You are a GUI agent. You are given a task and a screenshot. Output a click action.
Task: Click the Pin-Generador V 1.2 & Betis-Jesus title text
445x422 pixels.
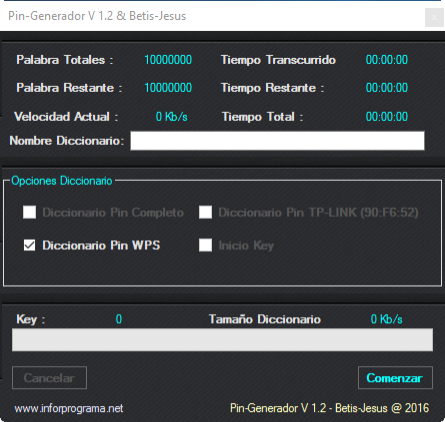(97, 16)
